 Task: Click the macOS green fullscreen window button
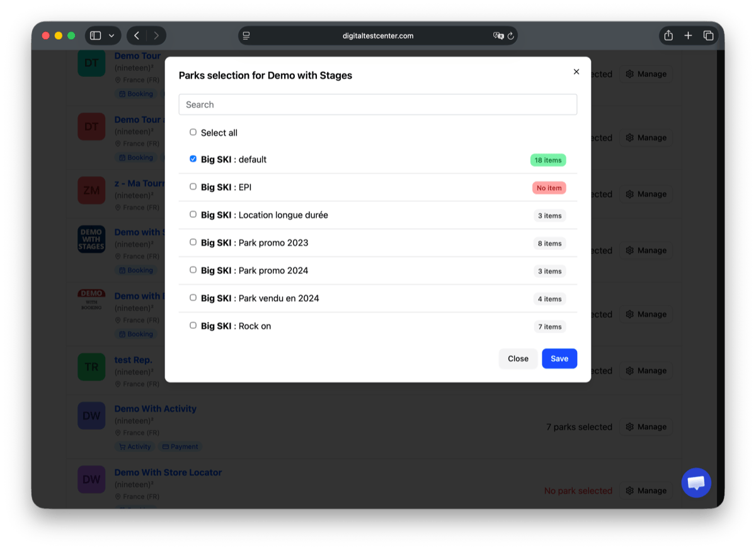pos(71,36)
